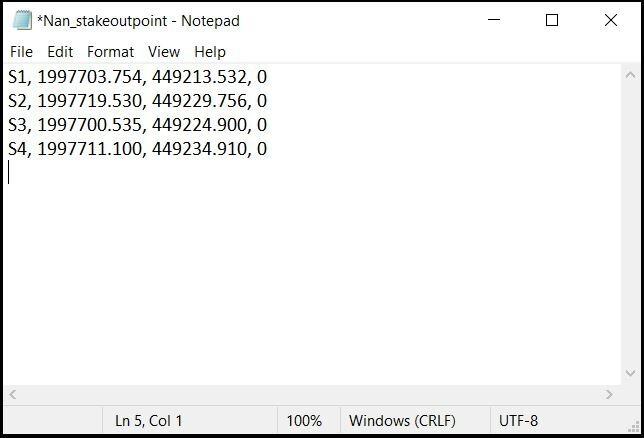Click the Notepad app icon in title bar
The width and height of the screenshot is (644, 438).
click(x=22, y=20)
